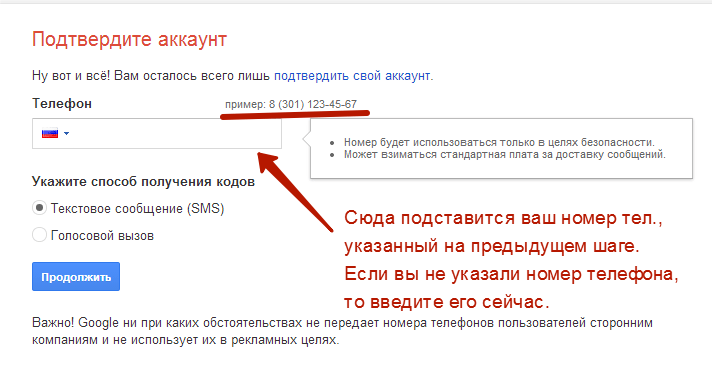Image resolution: width=712 pixels, height=392 pixels.
Task: Click the Продолжить button
Action: [76, 277]
